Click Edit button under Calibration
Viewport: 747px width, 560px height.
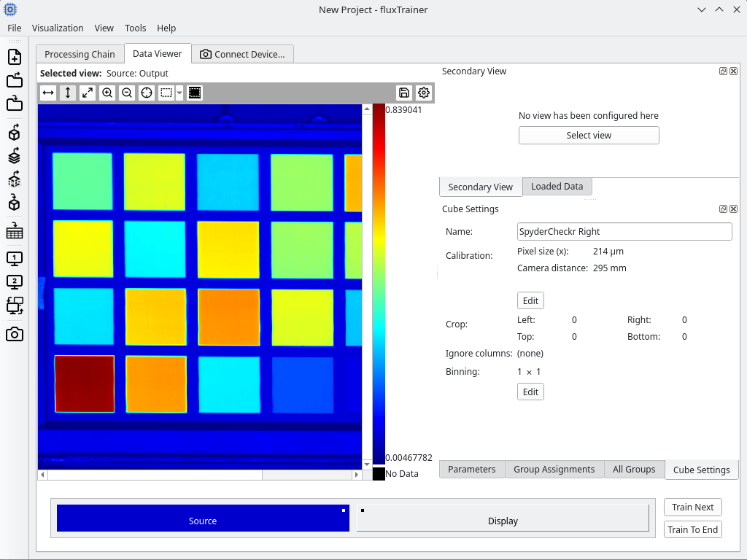tap(530, 300)
